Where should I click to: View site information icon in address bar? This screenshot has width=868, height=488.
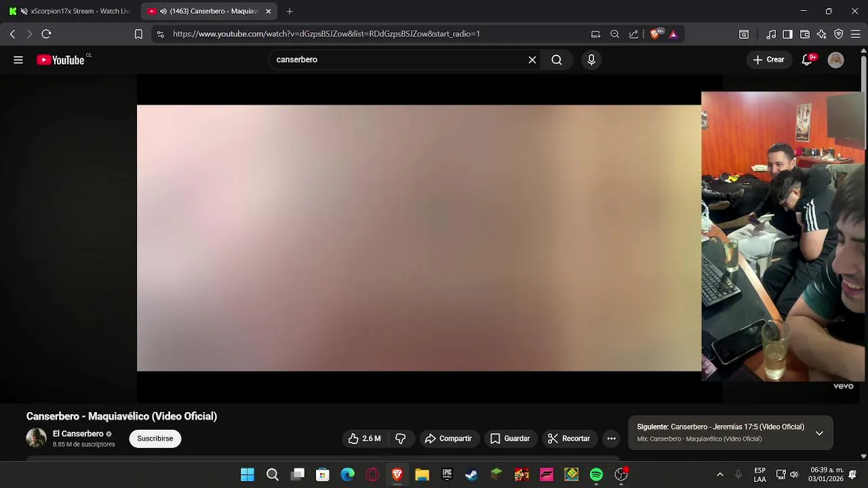point(160,34)
